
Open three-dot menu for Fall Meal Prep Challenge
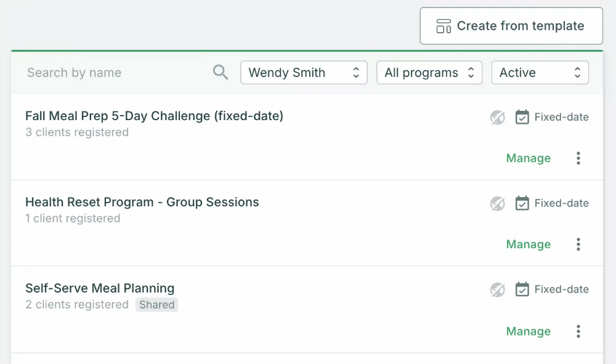coord(578,158)
